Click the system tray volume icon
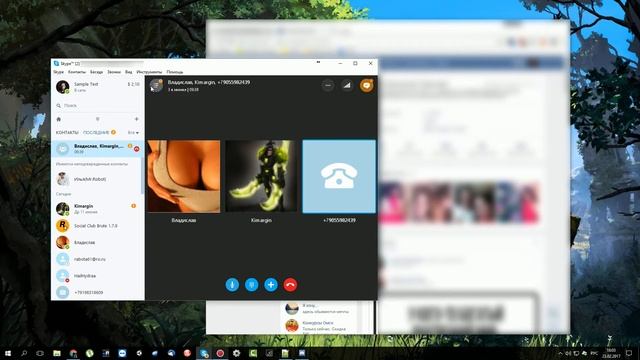The height and width of the screenshot is (360, 640). click(x=569, y=353)
